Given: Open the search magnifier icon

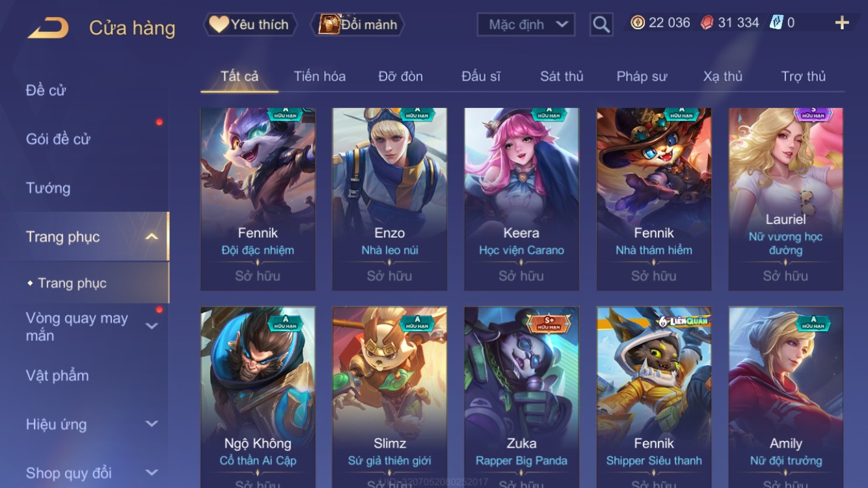Looking at the screenshot, I should click(x=601, y=25).
